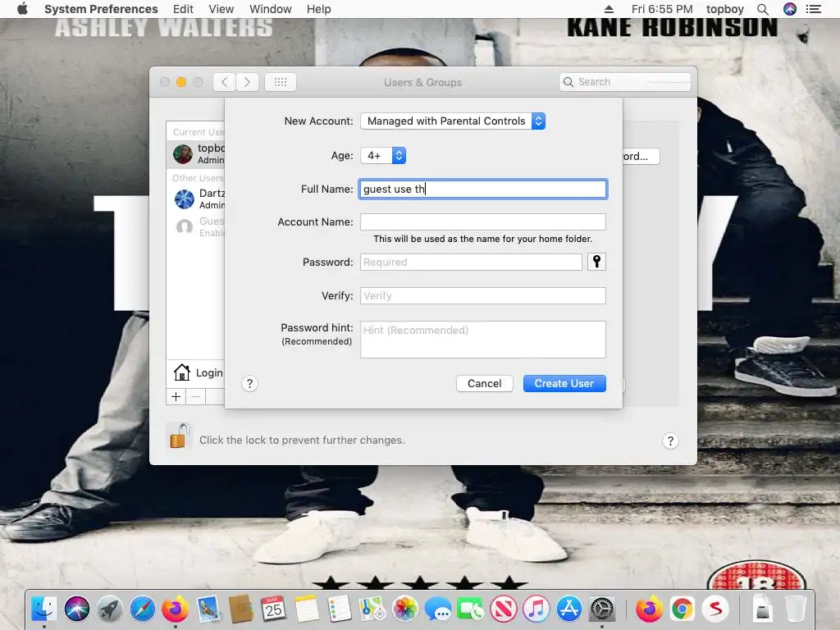The width and height of the screenshot is (840, 630).
Task: Open News app from the Dock
Action: (x=504, y=609)
